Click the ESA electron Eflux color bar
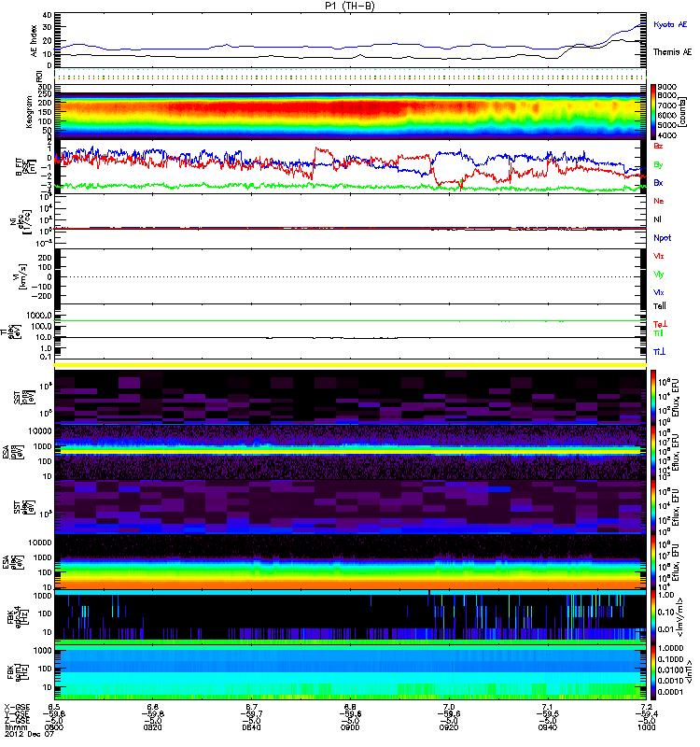The width and height of the screenshot is (700, 747). 653,563
